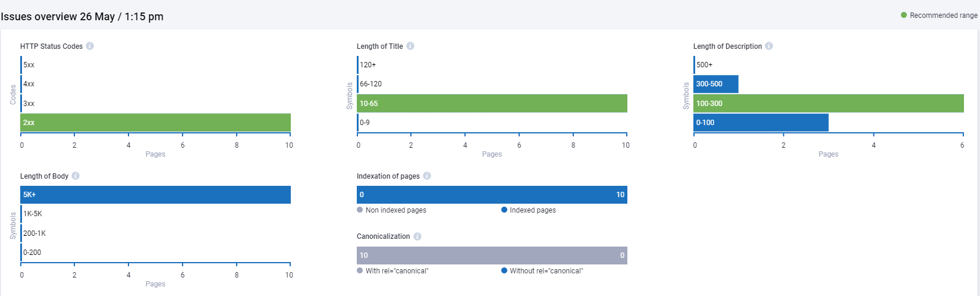Toggle With rel="canonical" legend item
This screenshot has width=980, height=296.
[393, 271]
